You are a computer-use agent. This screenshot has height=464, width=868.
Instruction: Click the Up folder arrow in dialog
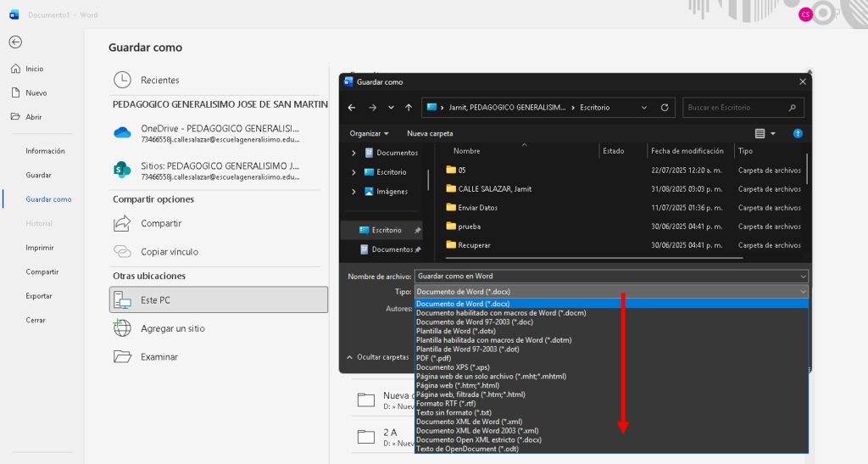click(409, 108)
